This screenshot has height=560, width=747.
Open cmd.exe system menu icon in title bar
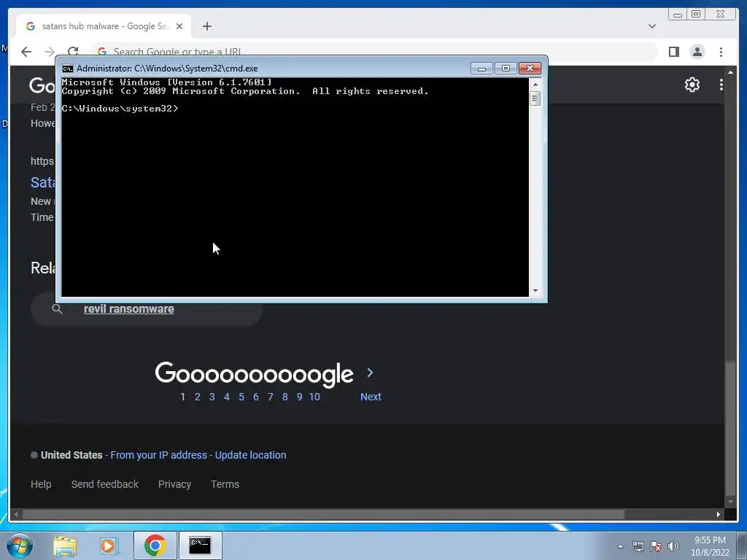(68, 69)
